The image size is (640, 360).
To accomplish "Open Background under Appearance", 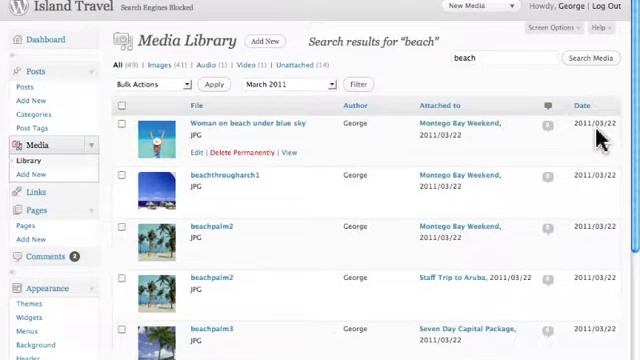I will pyautogui.click(x=36, y=345).
